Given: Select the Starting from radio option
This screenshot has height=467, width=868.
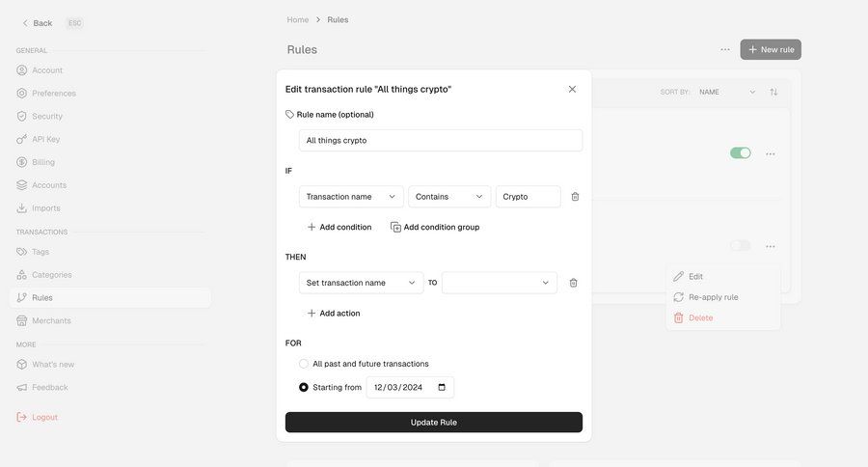Looking at the screenshot, I should [x=304, y=387].
